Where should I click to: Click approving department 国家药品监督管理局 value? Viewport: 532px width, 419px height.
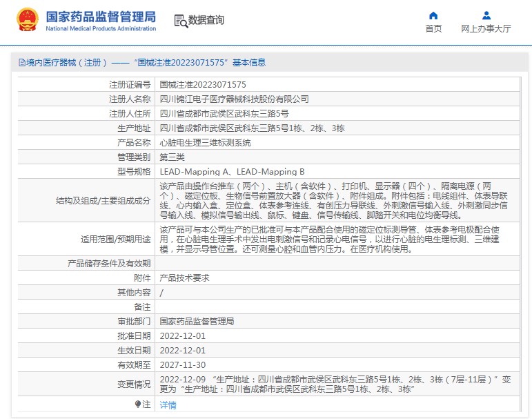click(197, 321)
